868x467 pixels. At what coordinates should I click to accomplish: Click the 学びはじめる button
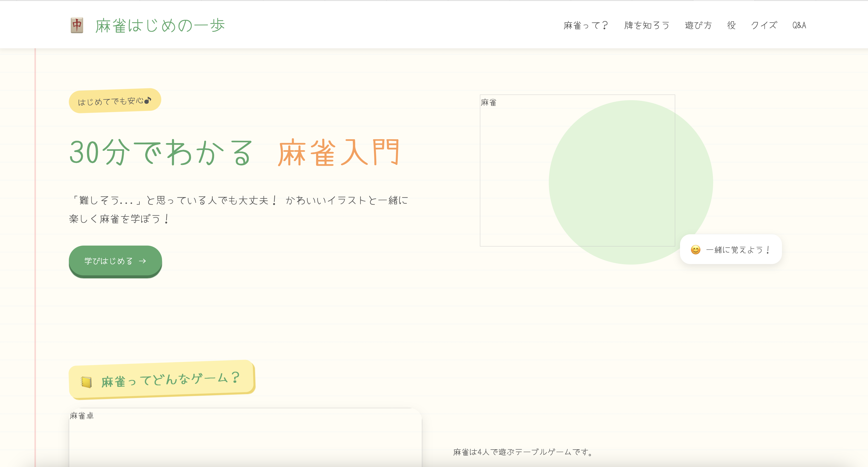115,261
